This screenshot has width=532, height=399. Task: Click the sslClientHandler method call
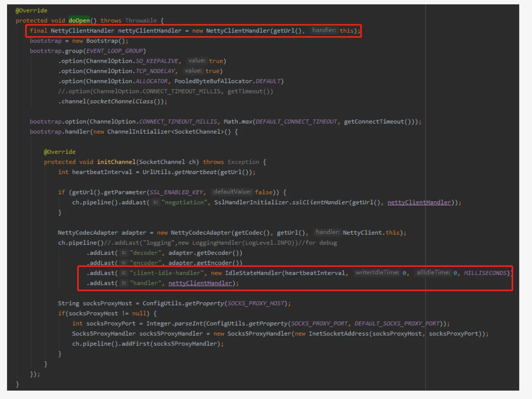point(320,203)
